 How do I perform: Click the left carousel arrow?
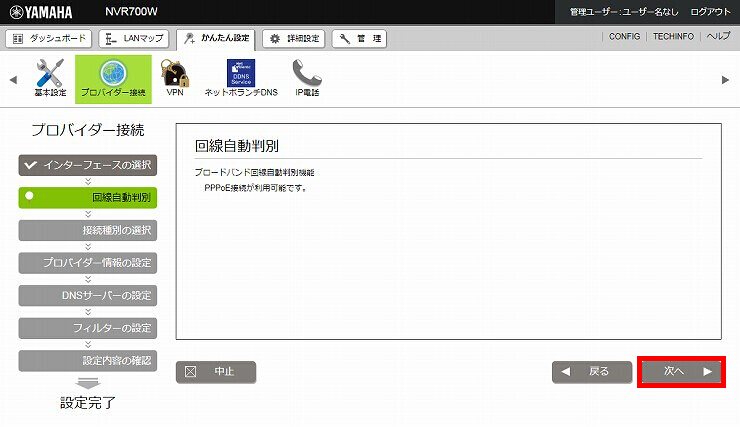[x=13, y=80]
